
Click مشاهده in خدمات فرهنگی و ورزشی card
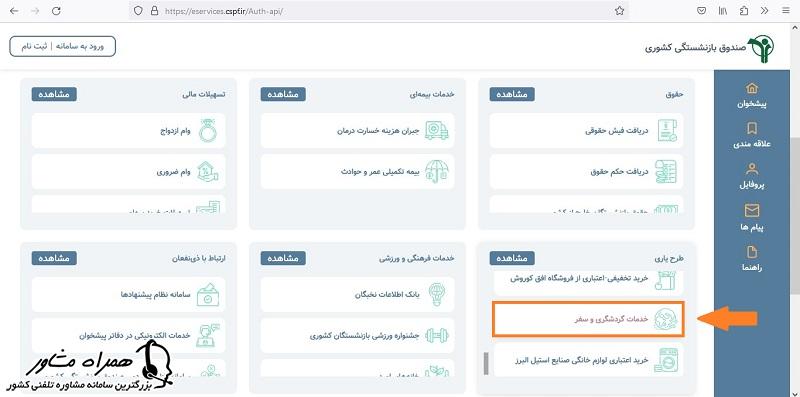pos(283,258)
